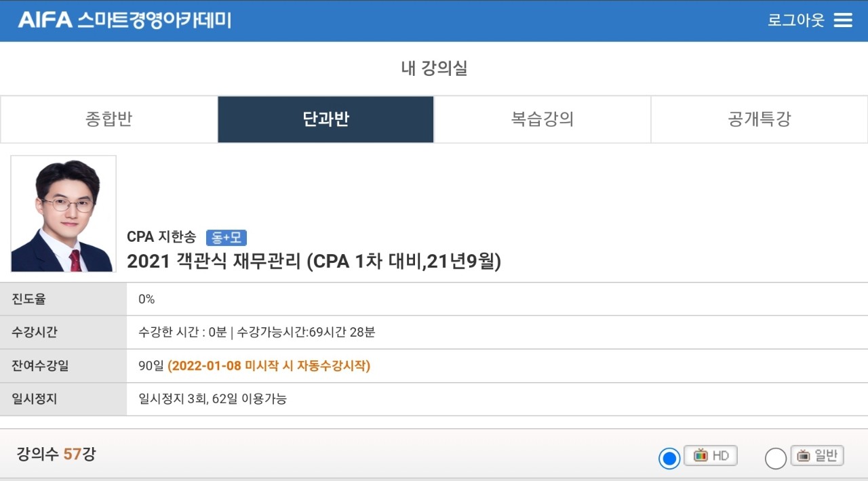Viewport: 868px width, 481px height.
Task: Click the instructor name CPA 지한송
Action: click(x=161, y=237)
